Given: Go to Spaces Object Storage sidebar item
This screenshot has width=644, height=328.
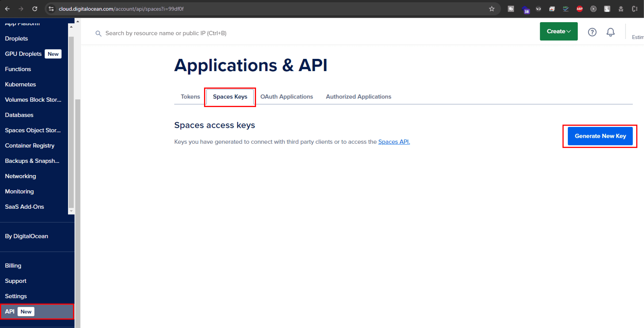Looking at the screenshot, I should 33,130.
